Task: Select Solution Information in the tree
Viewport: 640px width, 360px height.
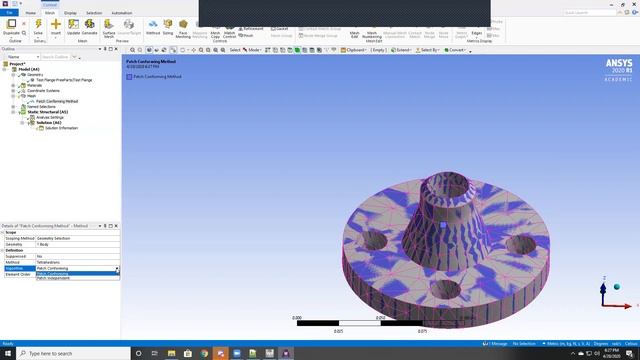Action: click(61, 128)
